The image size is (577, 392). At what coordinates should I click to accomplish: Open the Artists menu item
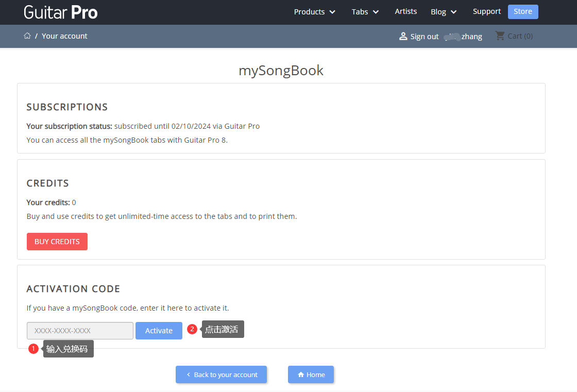coord(406,11)
